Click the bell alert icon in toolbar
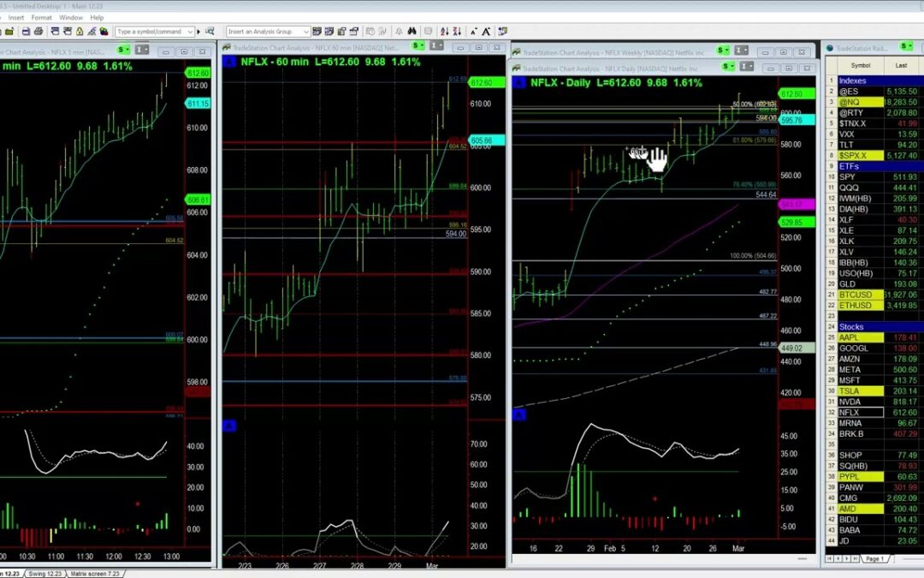The height and width of the screenshot is (578, 924). (399, 32)
